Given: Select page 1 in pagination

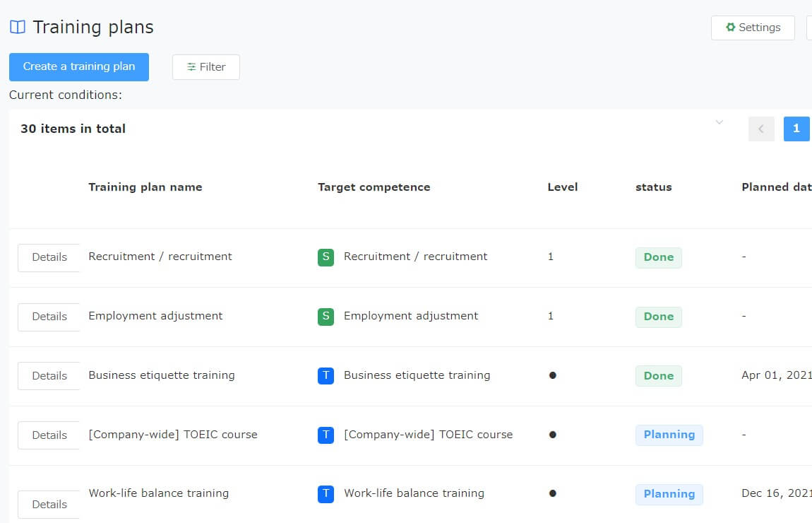Looking at the screenshot, I should [x=796, y=129].
